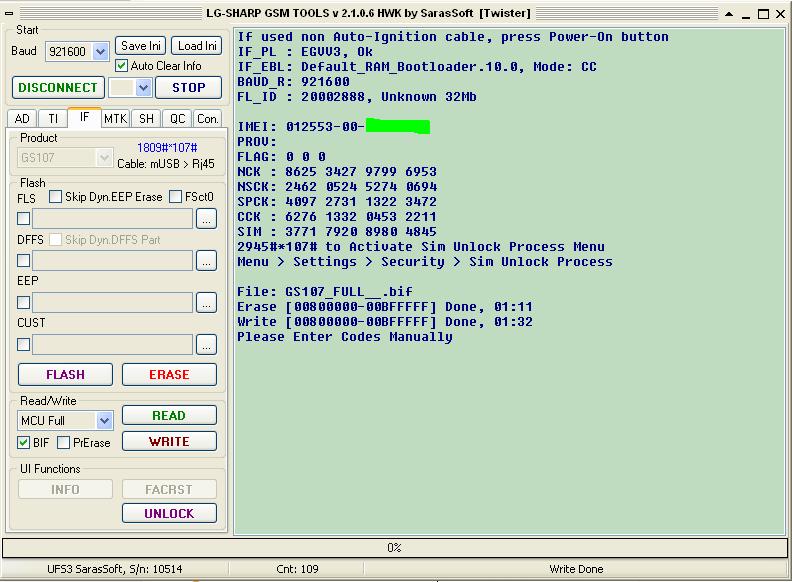Click 'UFS3 SarasSoft, S/n: 10514' status
Viewport: 792px width, 582px height.
115,569
